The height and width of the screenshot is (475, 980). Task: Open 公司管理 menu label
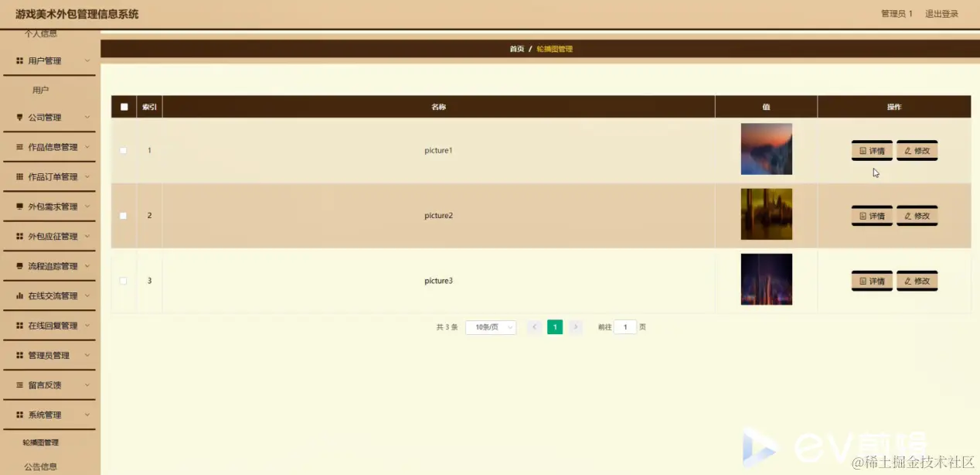(x=45, y=118)
